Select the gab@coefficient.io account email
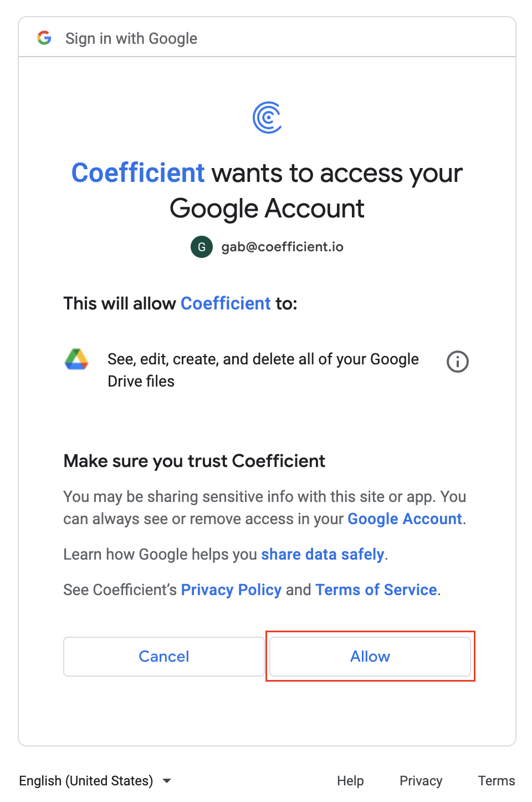The width and height of the screenshot is (532, 802). tap(282, 247)
